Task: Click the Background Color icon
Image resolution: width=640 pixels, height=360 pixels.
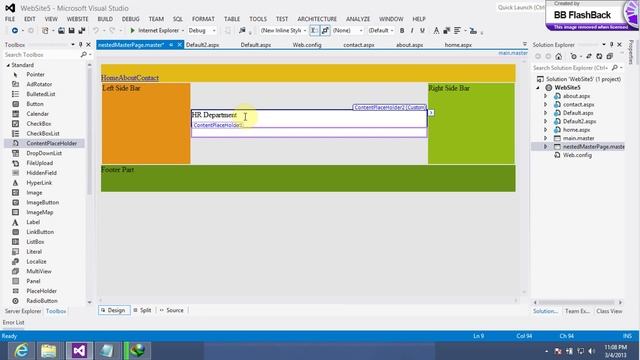Action: (447, 31)
